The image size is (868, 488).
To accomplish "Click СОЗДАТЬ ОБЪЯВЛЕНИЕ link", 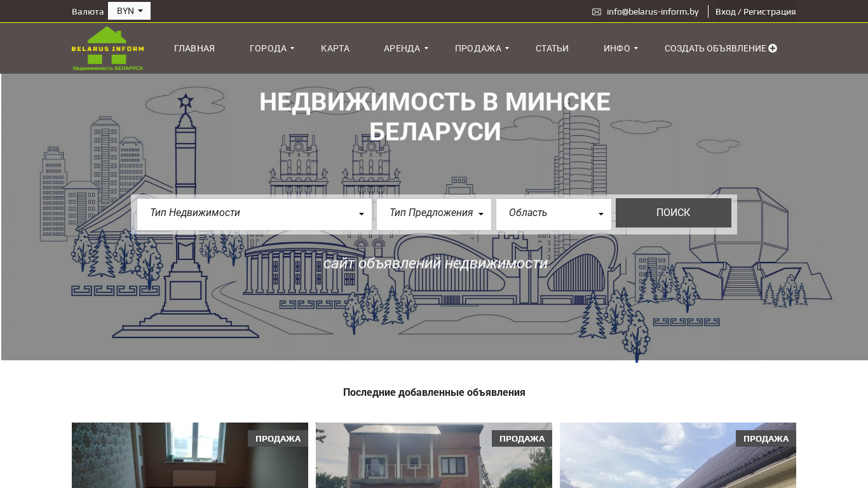I will 721,48.
